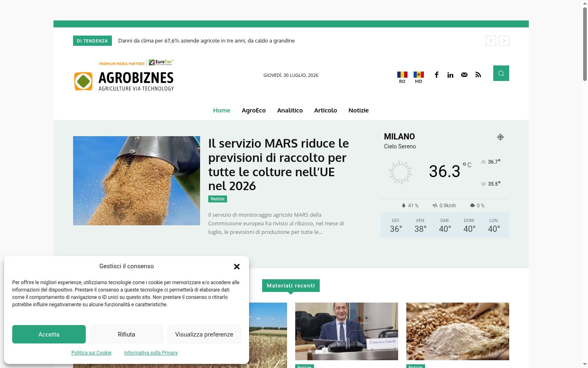Click the Notizie tag under MARS headline

[x=218, y=199]
